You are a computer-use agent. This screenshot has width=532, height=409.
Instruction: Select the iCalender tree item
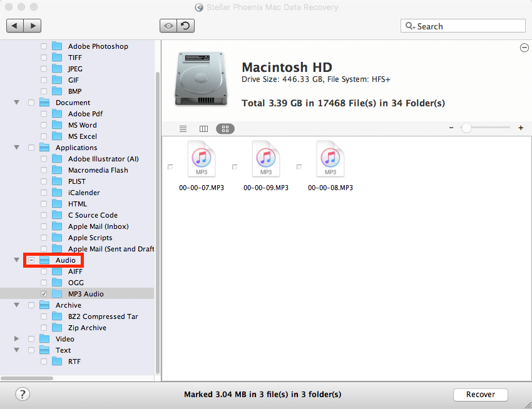tap(84, 193)
